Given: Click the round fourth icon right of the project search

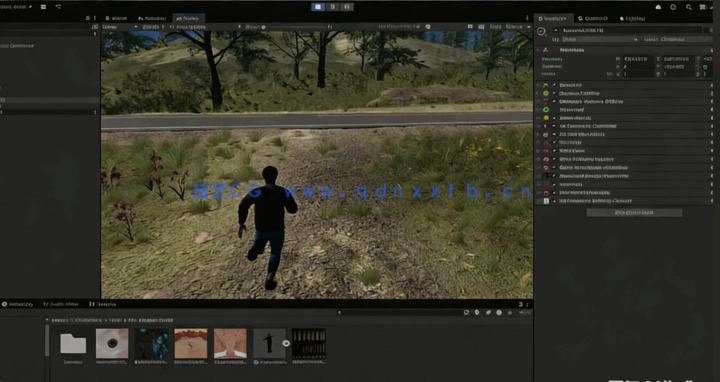Looking at the screenshot, I should click(499, 313).
